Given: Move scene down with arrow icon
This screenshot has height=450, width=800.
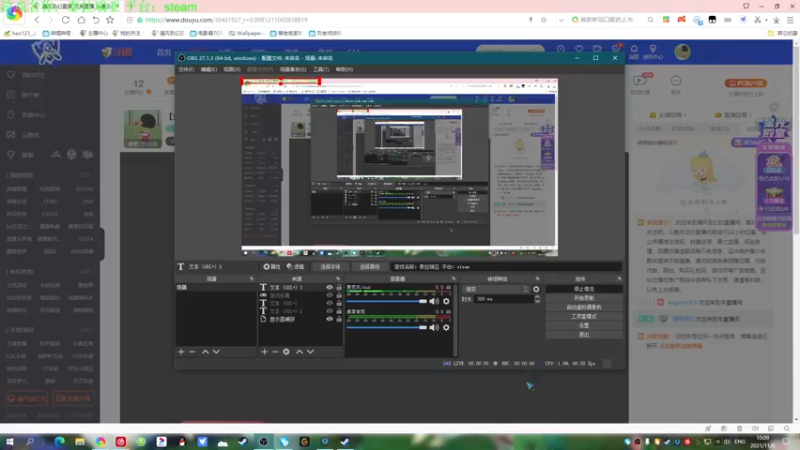Looking at the screenshot, I should (216, 352).
